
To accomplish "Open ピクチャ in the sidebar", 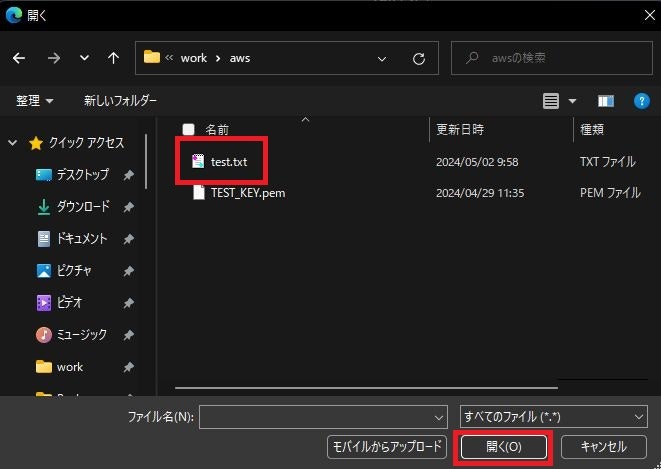I will pos(74,271).
